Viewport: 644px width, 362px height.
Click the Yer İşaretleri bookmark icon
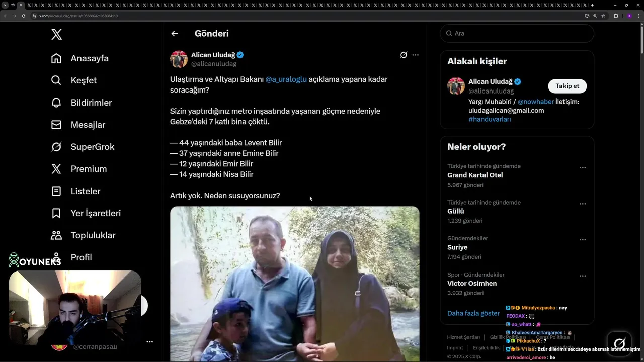56,213
